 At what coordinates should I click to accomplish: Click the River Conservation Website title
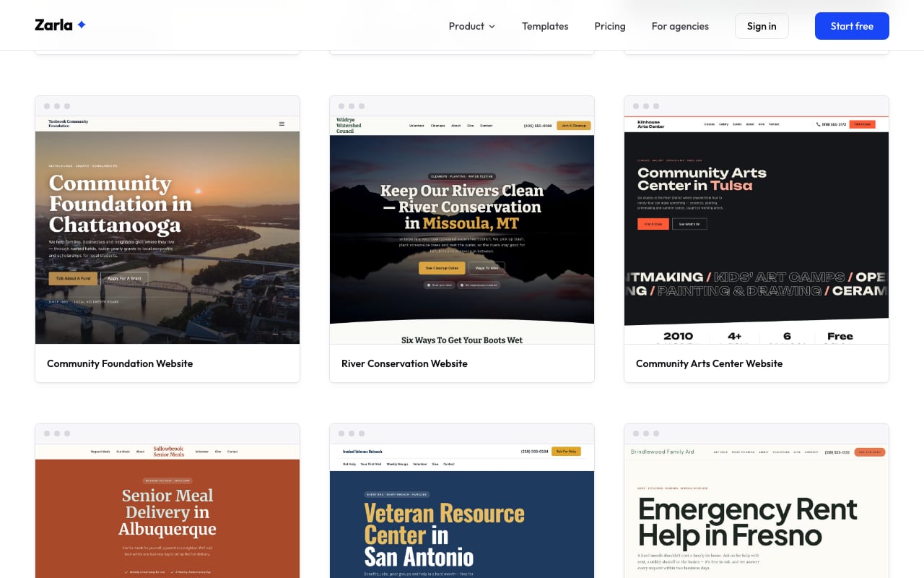(x=404, y=363)
